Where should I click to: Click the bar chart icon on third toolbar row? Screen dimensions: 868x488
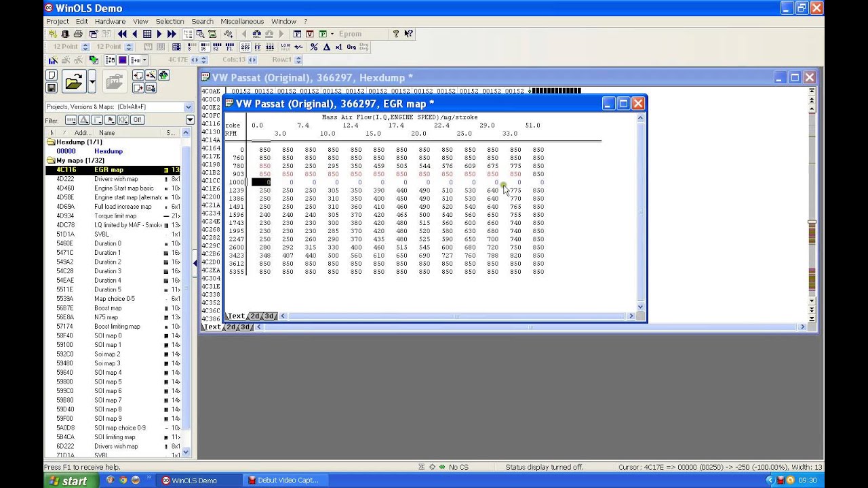coord(53,60)
